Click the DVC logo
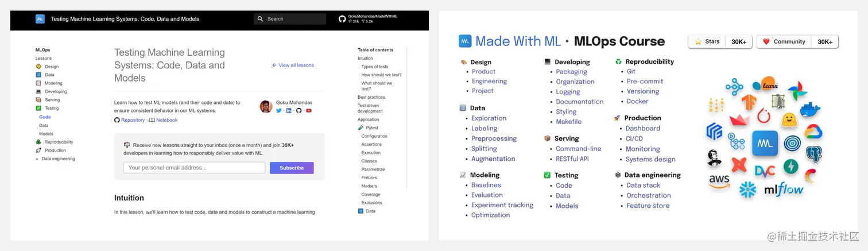This screenshot has width=868, height=251. point(765,171)
